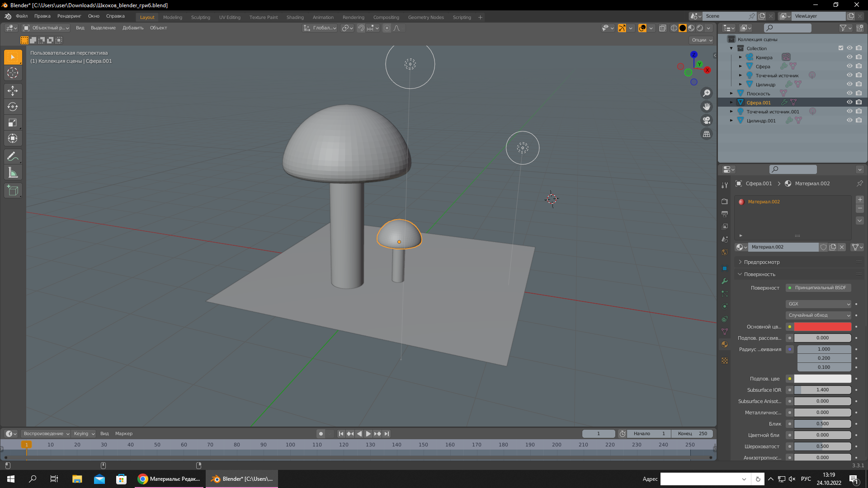Open object interaction mode dropdown
The height and width of the screenshot is (488, 868).
[46, 28]
